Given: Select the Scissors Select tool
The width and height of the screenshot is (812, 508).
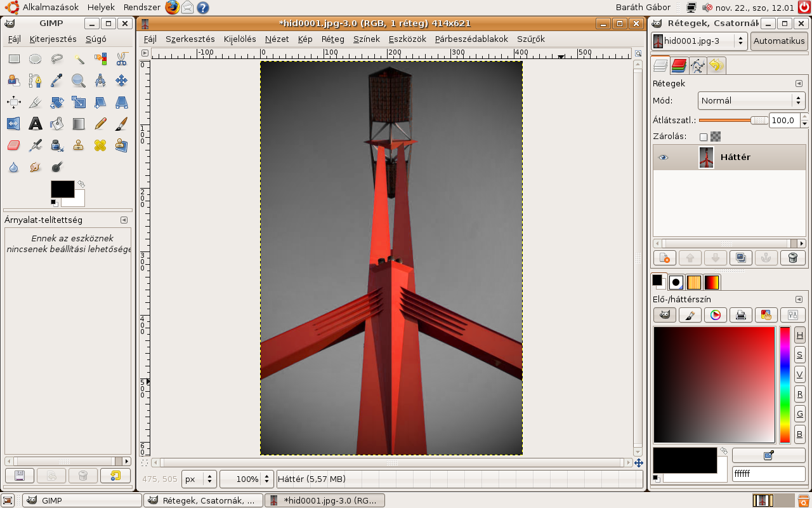Looking at the screenshot, I should click(x=122, y=59).
